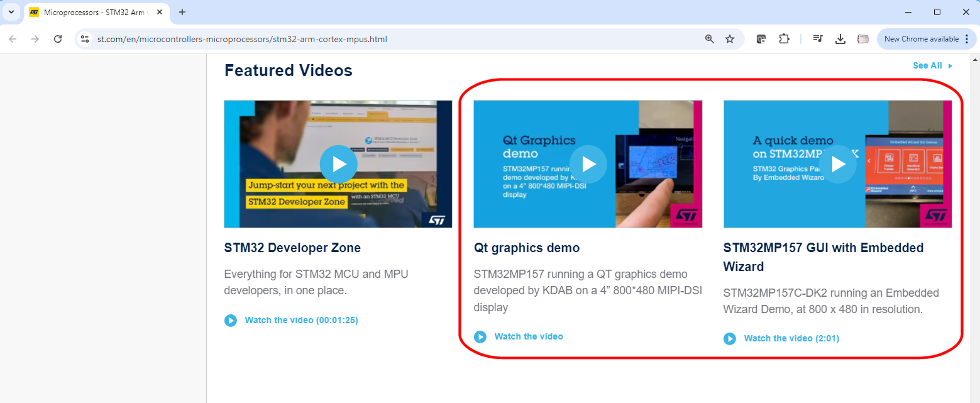Bookmark this page using the star icon
980x403 pixels.
coord(729,38)
